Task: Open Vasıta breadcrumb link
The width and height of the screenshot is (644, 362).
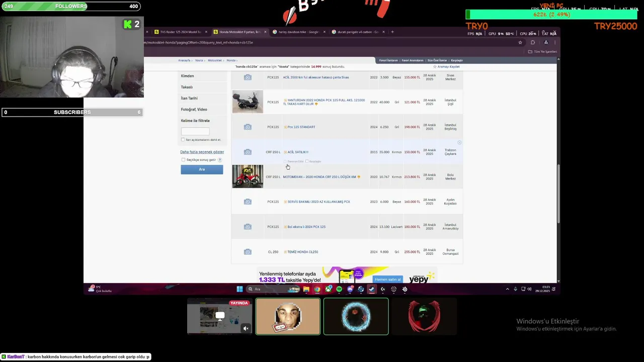Action: point(199,60)
